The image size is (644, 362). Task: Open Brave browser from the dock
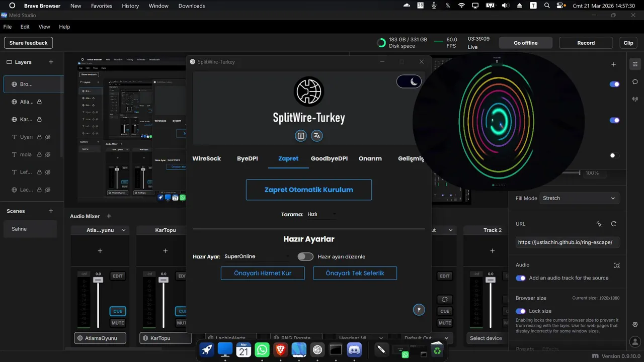point(280,350)
